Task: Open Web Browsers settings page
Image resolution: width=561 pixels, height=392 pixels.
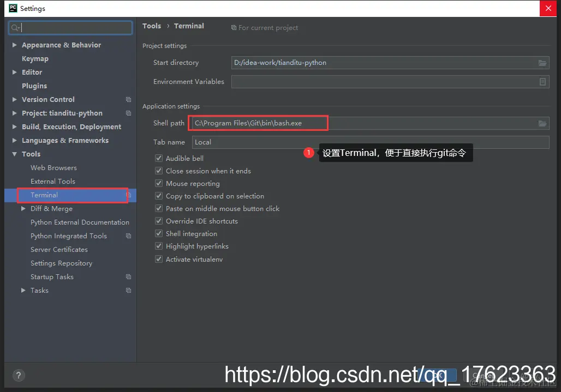Action: [53, 167]
